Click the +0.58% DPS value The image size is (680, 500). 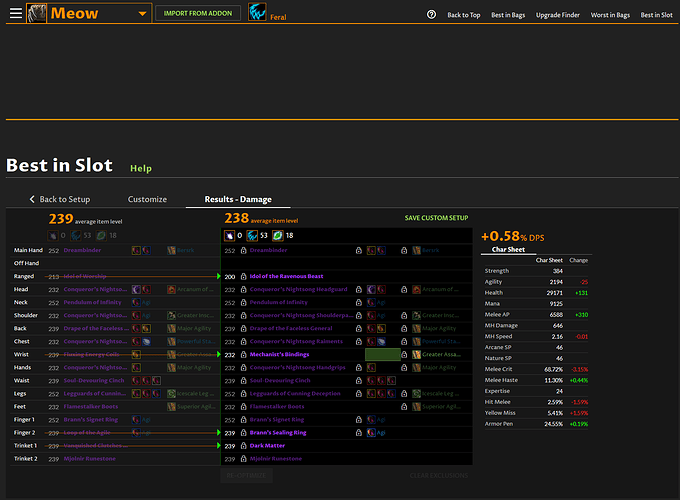point(513,236)
